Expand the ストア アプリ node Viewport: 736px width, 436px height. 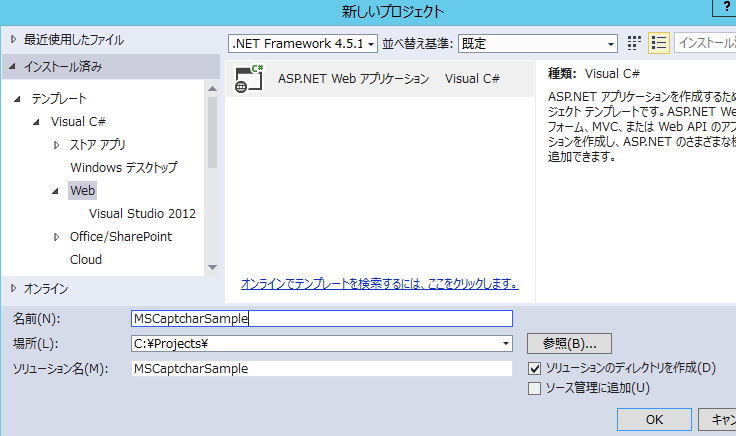[56, 145]
